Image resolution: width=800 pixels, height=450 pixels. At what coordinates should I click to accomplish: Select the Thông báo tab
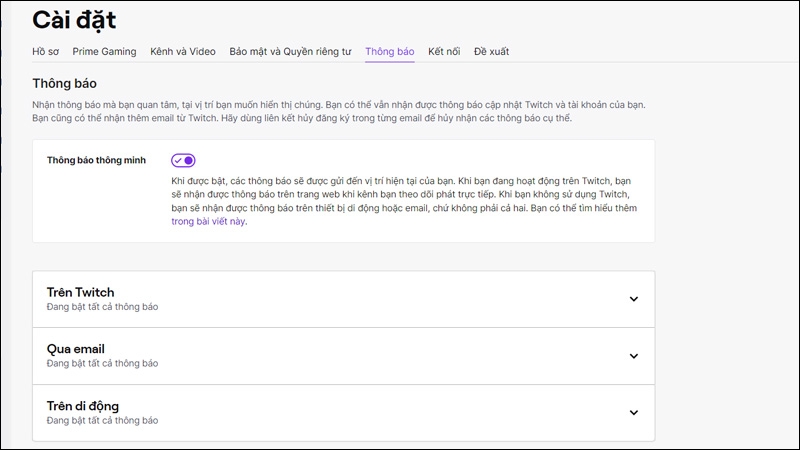tap(390, 52)
